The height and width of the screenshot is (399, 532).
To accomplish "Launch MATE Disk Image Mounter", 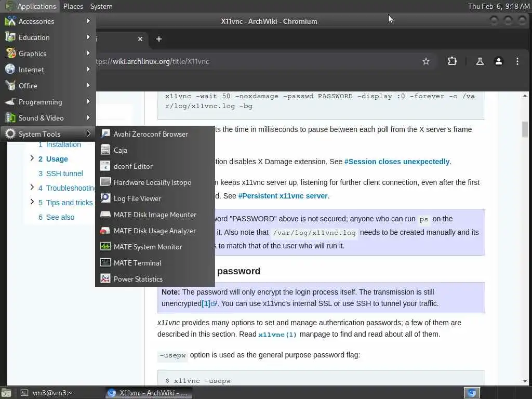I will tap(155, 215).
